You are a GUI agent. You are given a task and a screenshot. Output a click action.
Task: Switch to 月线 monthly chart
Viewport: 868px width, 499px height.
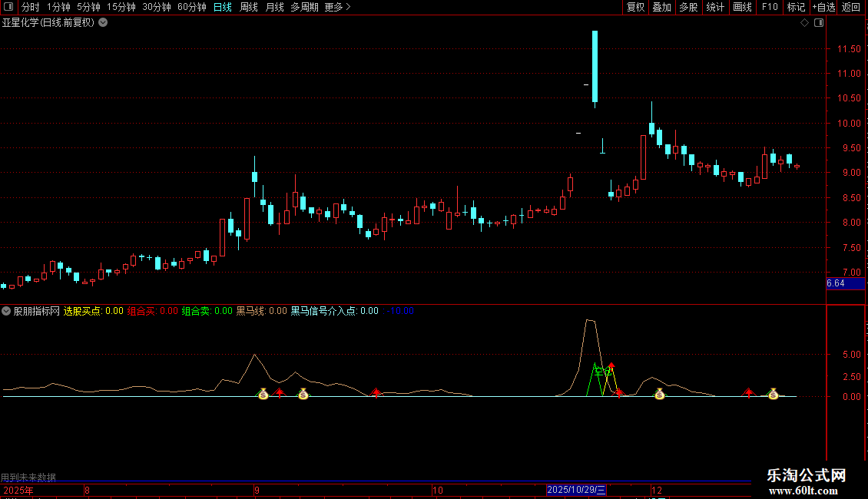(x=274, y=7)
